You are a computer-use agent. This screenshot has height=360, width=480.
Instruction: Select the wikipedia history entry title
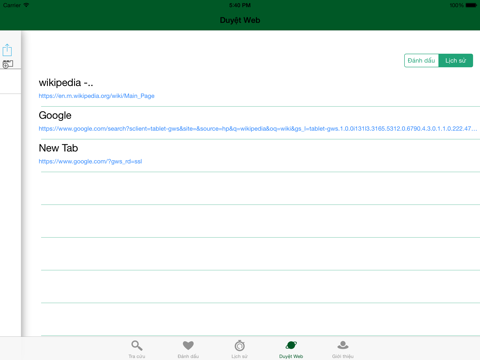66,82
